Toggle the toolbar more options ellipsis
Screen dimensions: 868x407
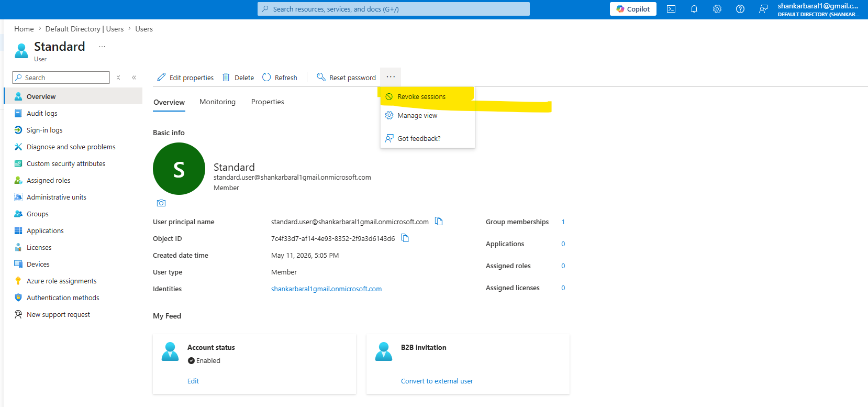(x=391, y=77)
